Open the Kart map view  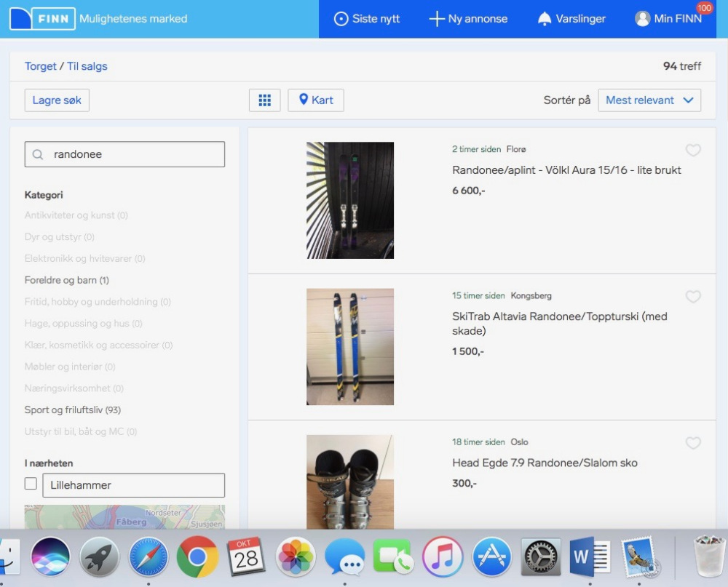(x=316, y=100)
